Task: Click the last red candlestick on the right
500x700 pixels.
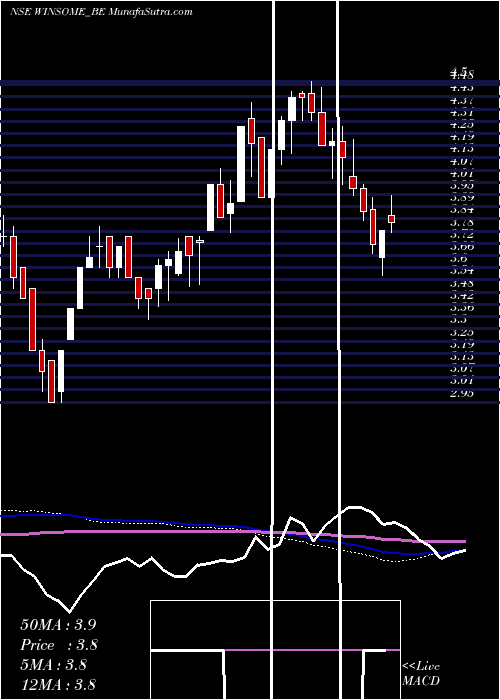Action: click(x=392, y=219)
